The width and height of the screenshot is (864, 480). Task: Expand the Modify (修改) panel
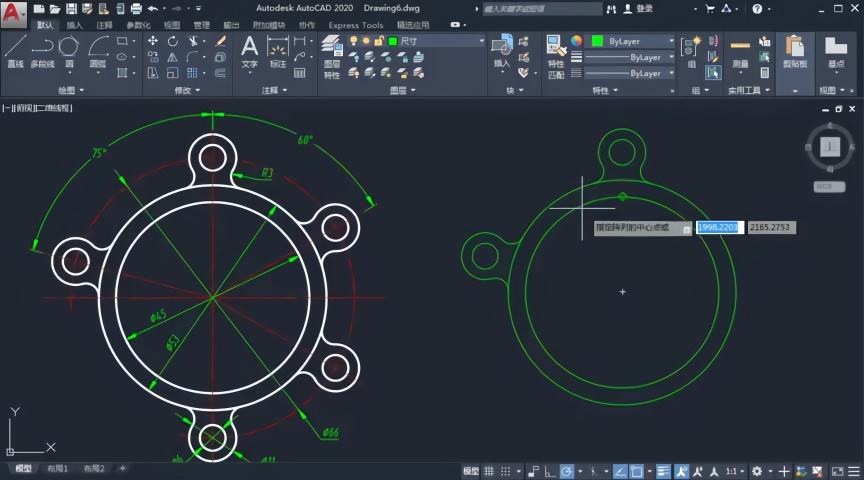187,90
